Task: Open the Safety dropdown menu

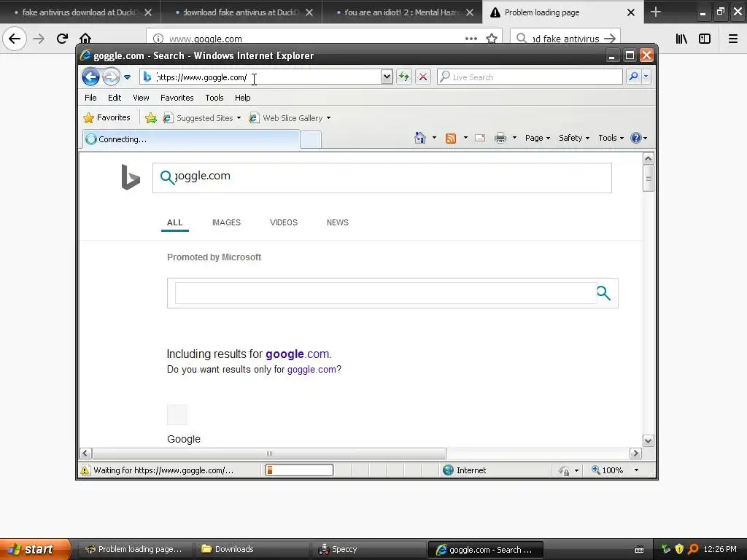Action: (x=574, y=138)
